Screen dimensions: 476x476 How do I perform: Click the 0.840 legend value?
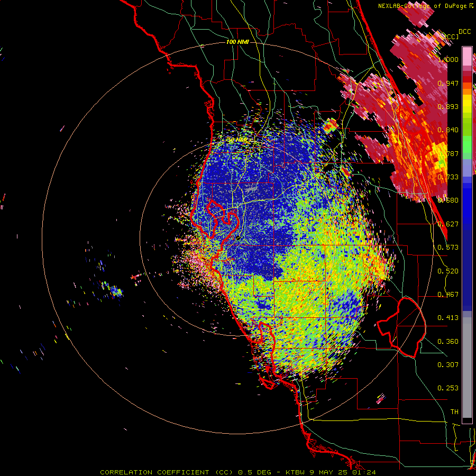(x=448, y=130)
